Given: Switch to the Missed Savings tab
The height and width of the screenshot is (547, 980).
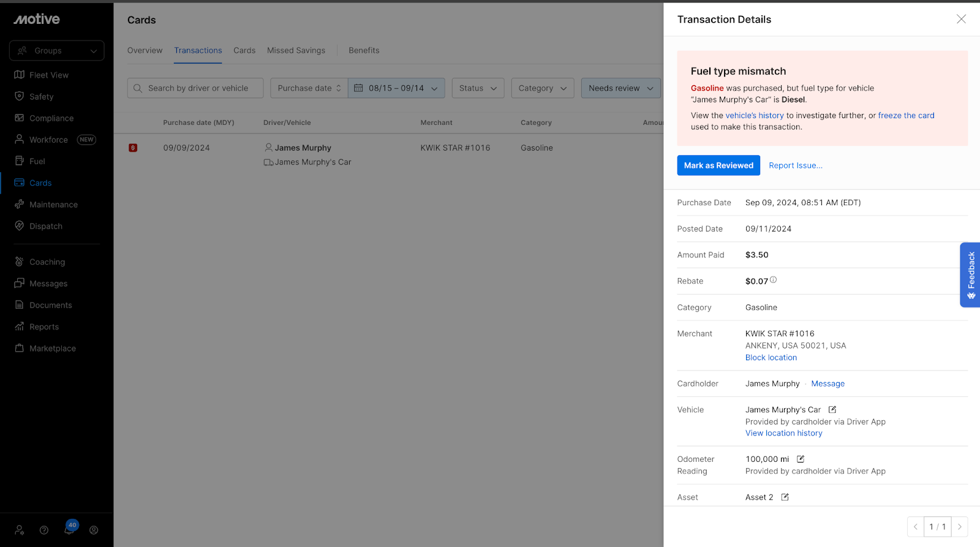Looking at the screenshot, I should click(x=296, y=50).
